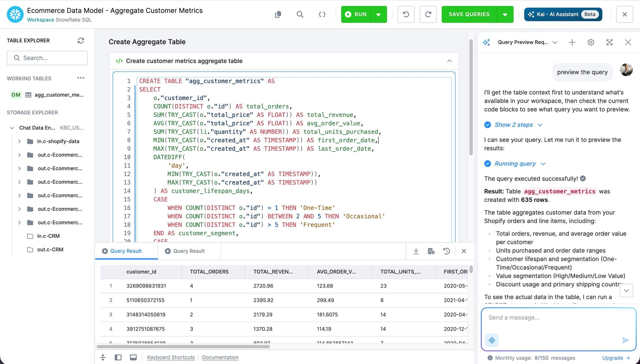Download query results icon
The width and height of the screenshot is (640, 364).
(416, 251)
